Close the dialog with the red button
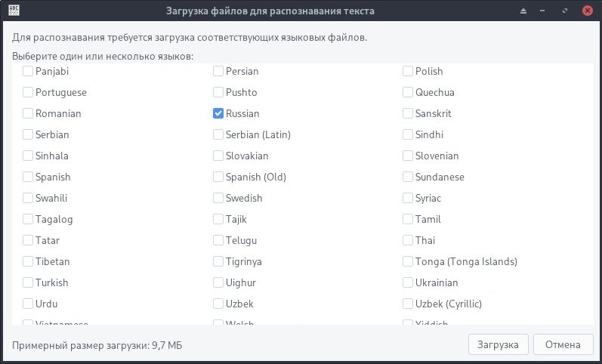Viewport: 602px width, 364px height. point(587,11)
